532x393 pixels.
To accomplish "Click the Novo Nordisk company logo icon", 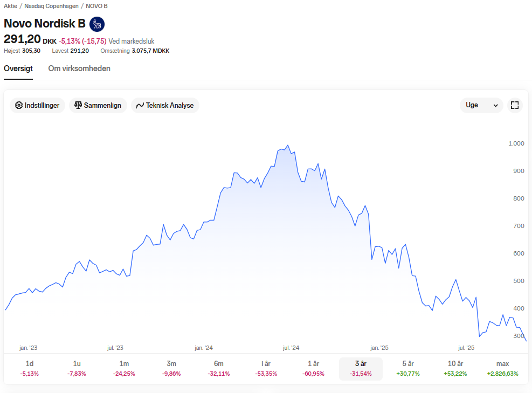I will [x=97, y=24].
